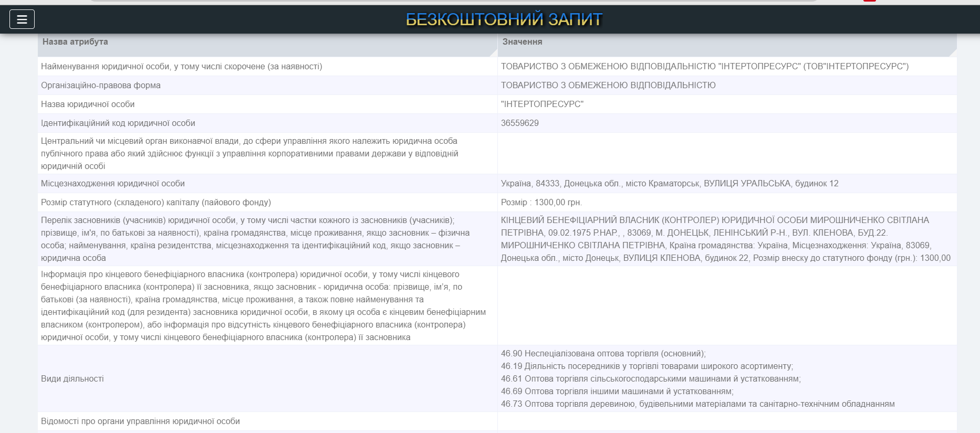Select the 46.61 agricultural machinery activity line

650,379
